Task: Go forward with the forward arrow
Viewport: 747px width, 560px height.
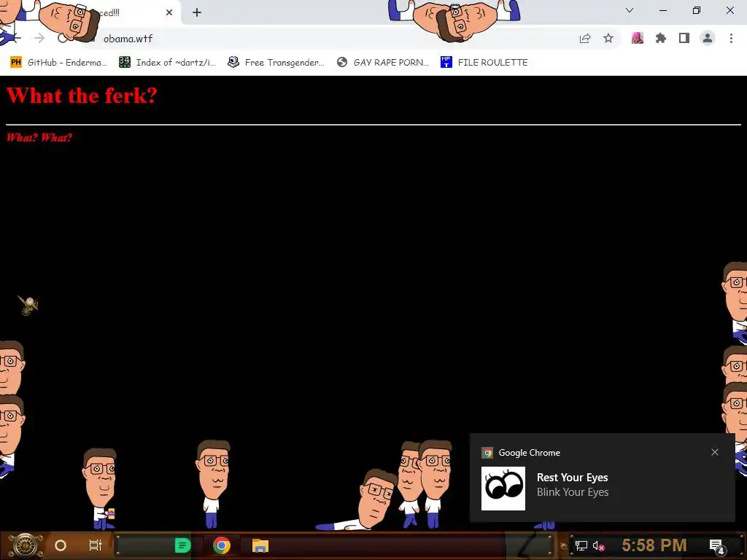Action: [x=39, y=38]
